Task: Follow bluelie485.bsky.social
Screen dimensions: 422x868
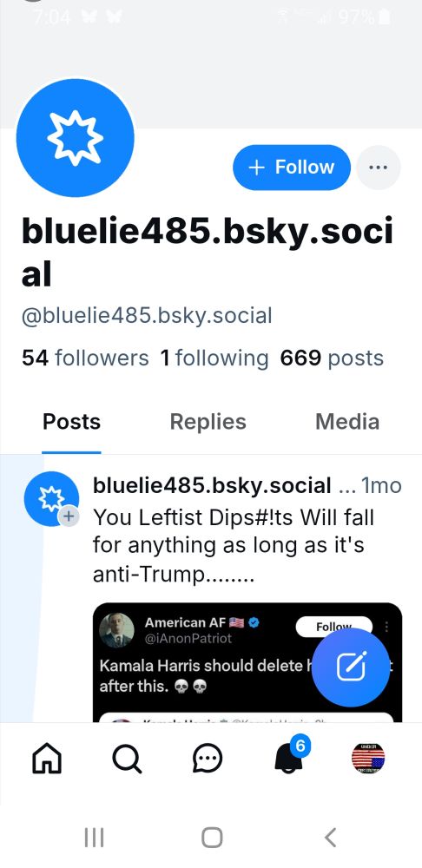Action: click(x=292, y=168)
